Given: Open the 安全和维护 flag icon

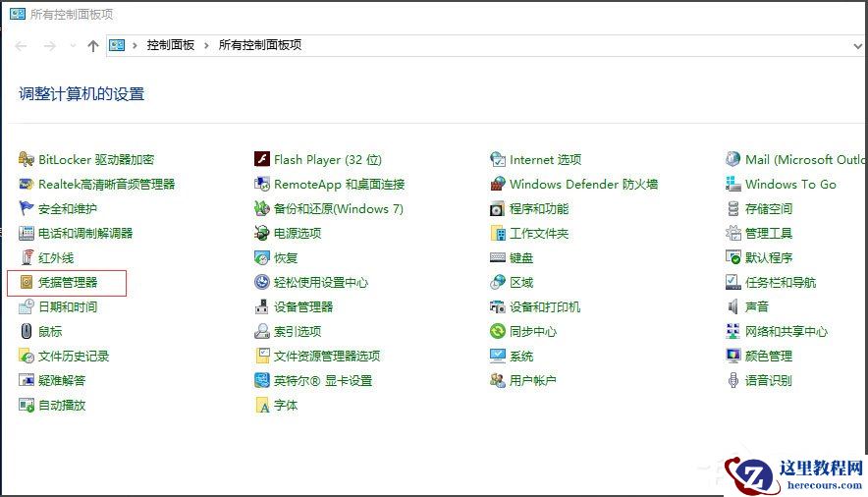Looking at the screenshot, I should coord(26,208).
